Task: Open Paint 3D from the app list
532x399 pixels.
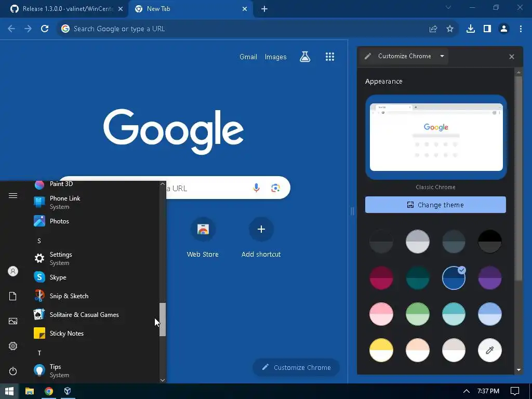Action: (x=95, y=185)
